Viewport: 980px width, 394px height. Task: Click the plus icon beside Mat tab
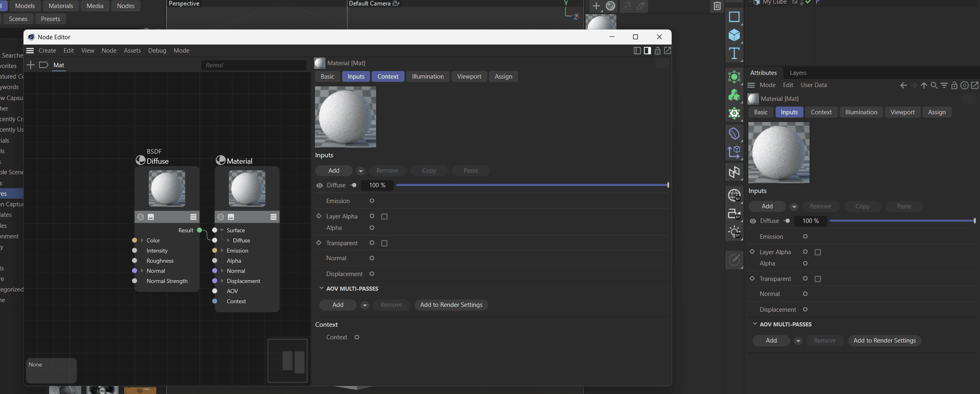[x=31, y=65]
